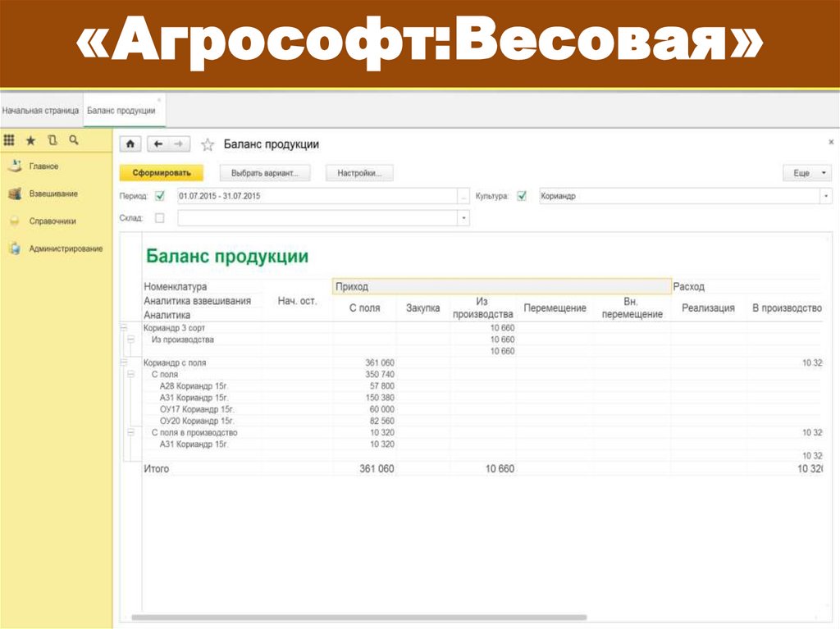Collapse the С поля group
This screenshot has width=840, height=629.
coord(130,374)
